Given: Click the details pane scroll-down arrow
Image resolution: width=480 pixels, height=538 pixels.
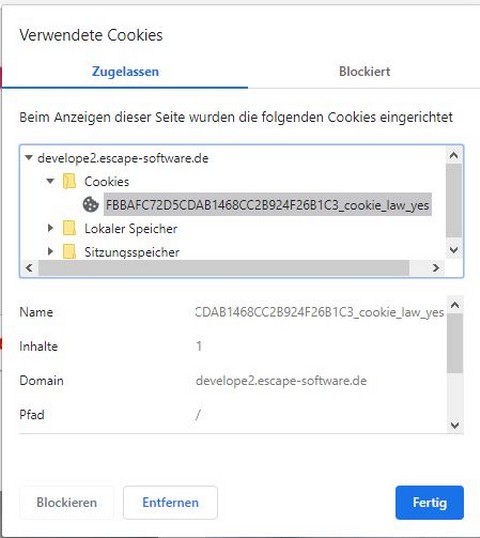Looking at the screenshot, I should click(x=455, y=425).
